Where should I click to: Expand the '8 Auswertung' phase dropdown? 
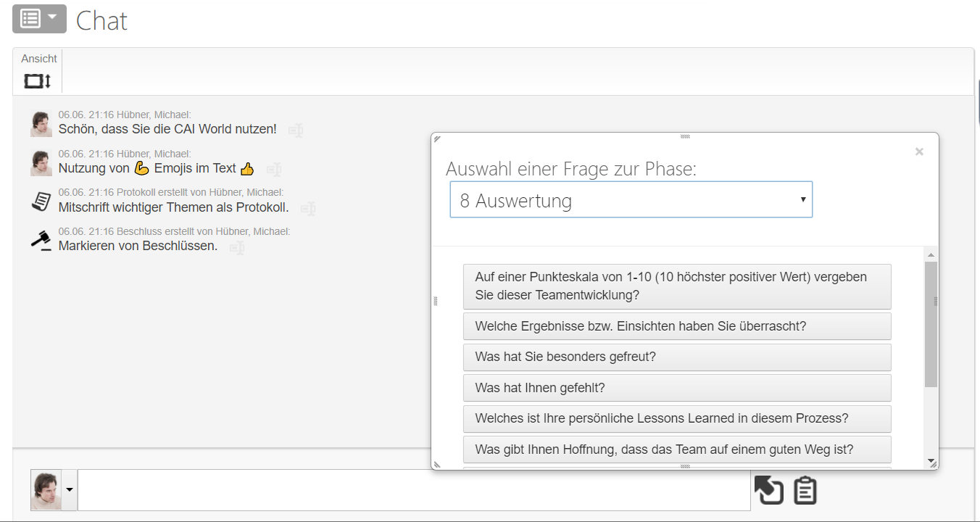(x=631, y=199)
